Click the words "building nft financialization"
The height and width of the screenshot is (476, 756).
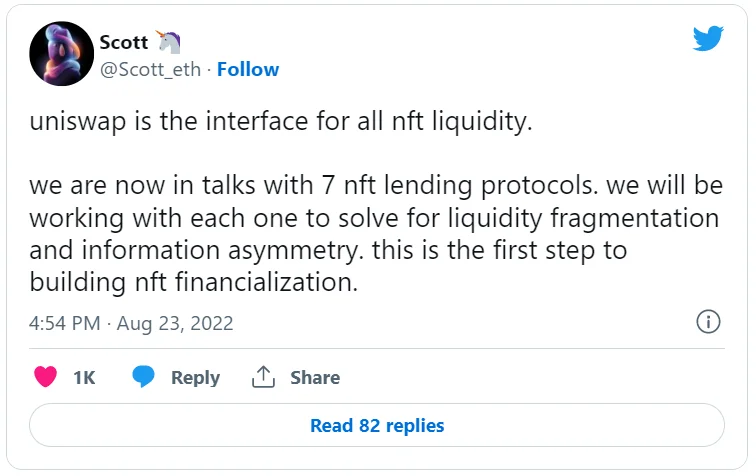click(193, 282)
